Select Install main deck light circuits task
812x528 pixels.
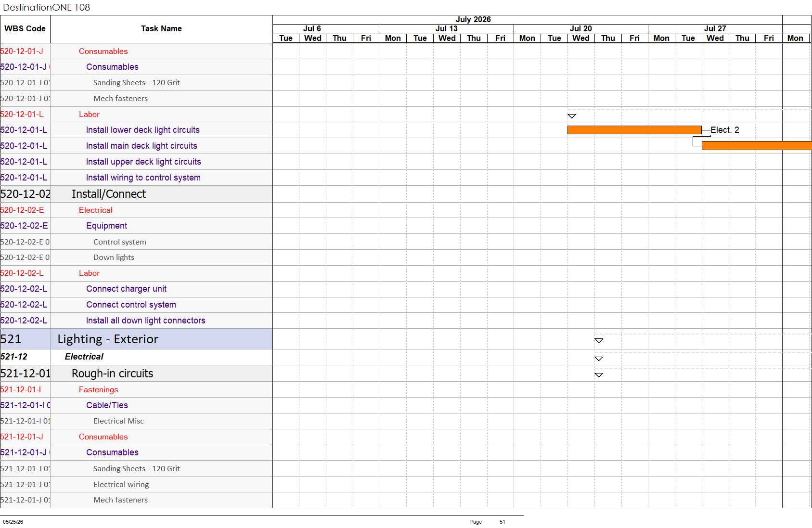pyautogui.click(x=136, y=146)
